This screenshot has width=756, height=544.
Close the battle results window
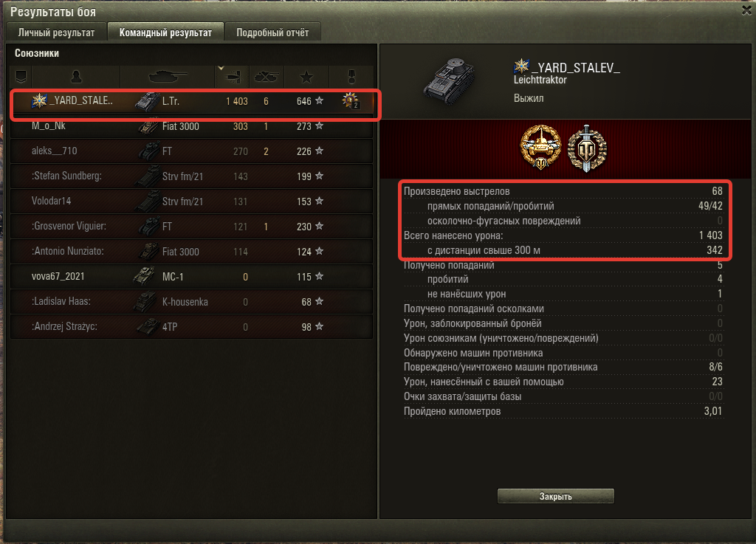point(746,10)
